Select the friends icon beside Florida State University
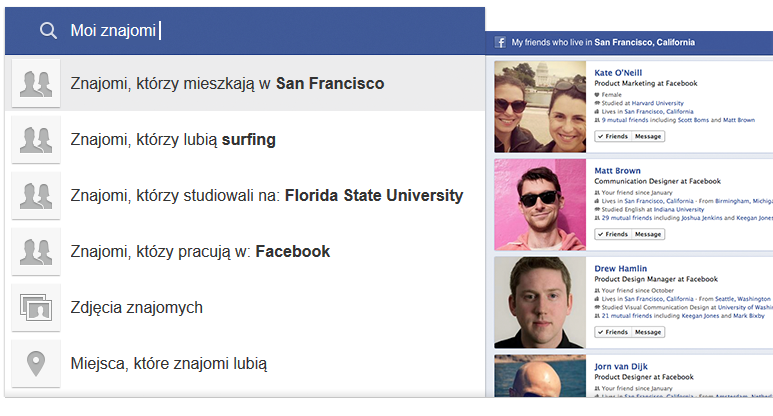 tap(36, 195)
